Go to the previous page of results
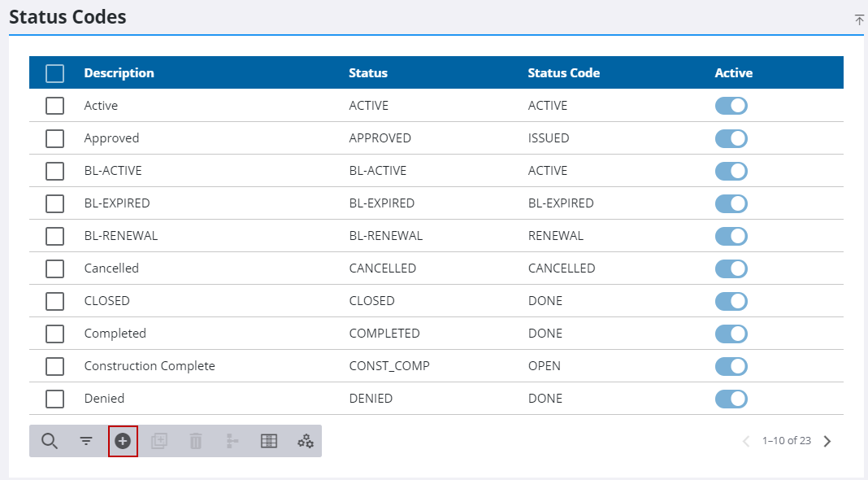Image resolution: width=868 pixels, height=480 pixels. coord(746,441)
